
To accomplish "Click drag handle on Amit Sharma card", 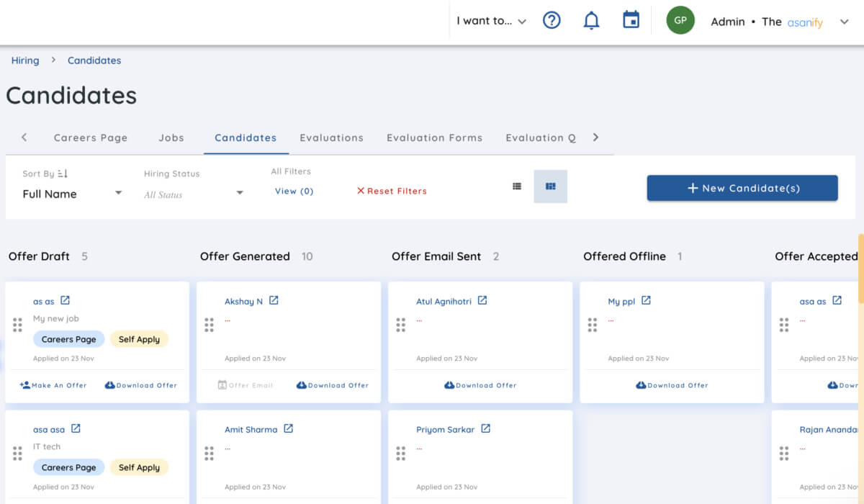I will [209, 453].
